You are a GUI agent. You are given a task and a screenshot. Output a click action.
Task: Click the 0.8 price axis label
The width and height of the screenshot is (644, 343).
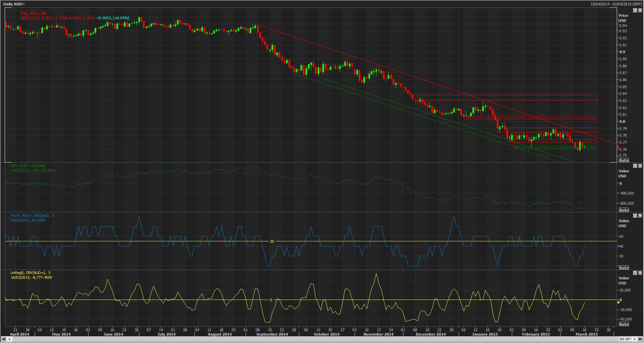coord(622,122)
